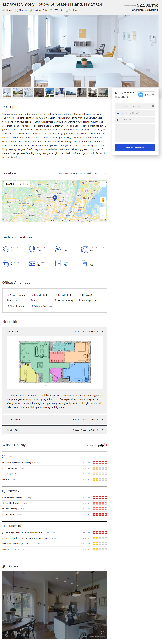Click Your Email Address field

[x=135, y=113]
